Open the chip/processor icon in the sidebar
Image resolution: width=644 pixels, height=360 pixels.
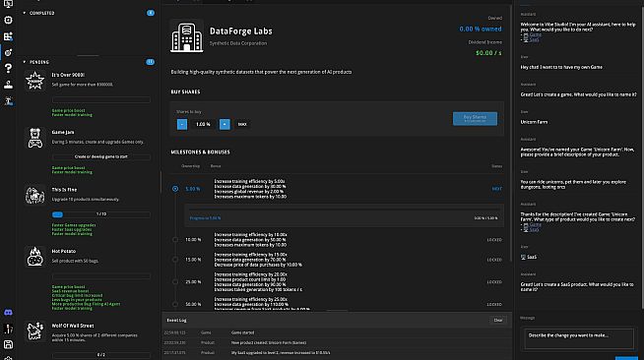coord(8,20)
